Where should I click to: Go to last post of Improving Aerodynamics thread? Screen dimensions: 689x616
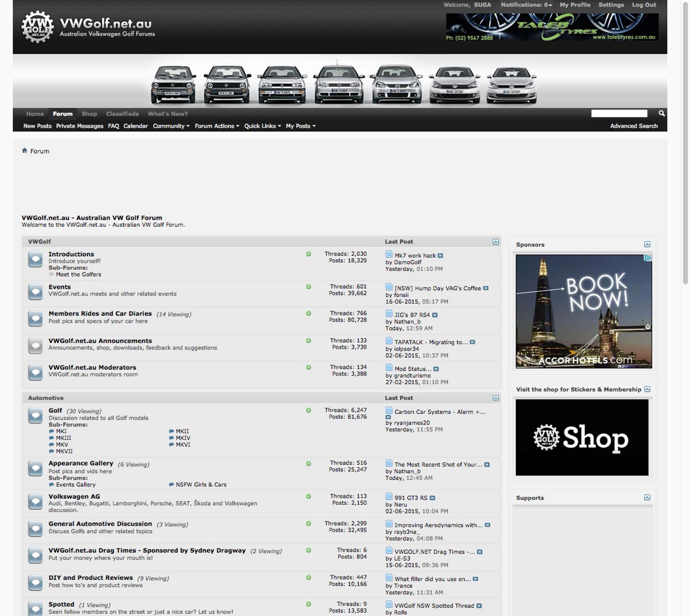[x=487, y=525]
